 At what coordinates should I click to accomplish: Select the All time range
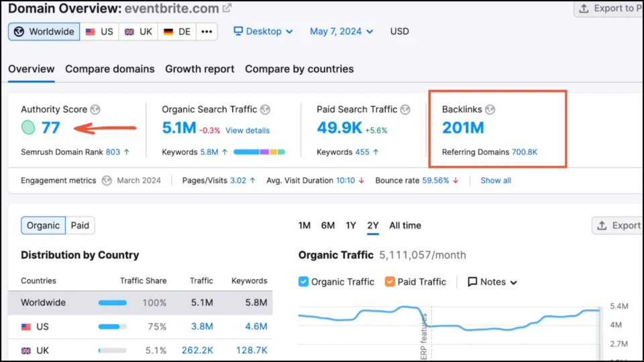click(405, 225)
